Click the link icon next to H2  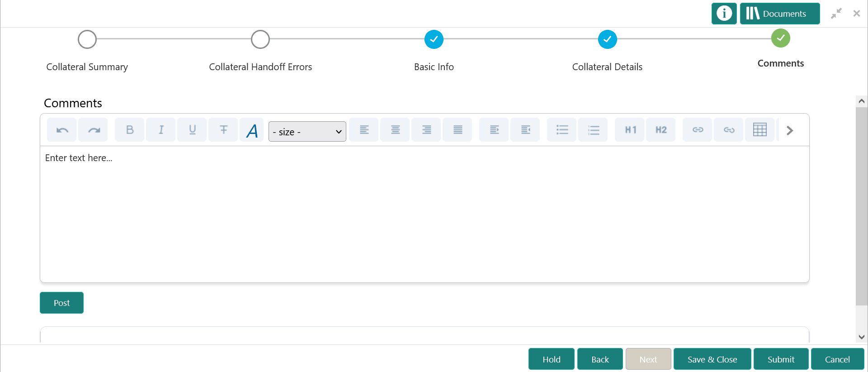(698, 130)
